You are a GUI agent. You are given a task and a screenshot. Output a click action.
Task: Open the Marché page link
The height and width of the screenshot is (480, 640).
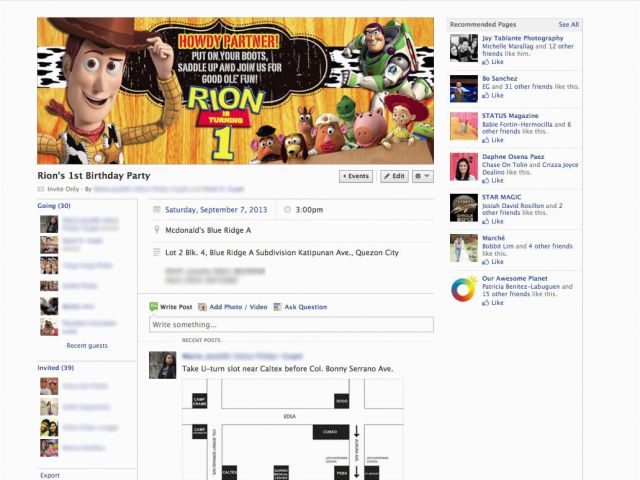[x=493, y=238]
